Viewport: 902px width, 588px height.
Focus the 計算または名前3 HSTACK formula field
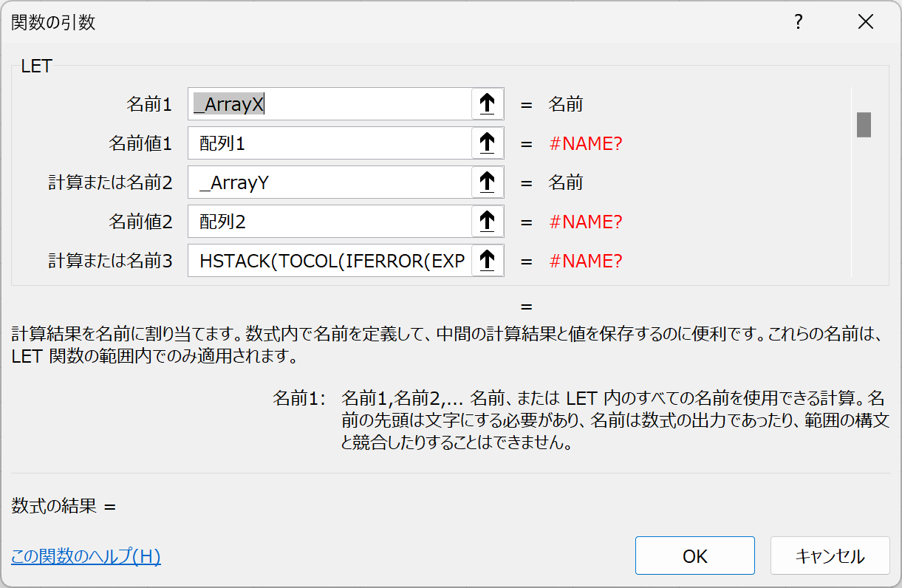pyautogui.click(x=329, y=261)
